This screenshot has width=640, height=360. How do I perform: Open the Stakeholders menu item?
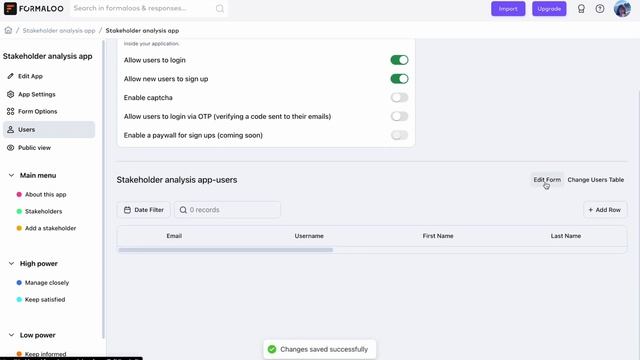pos(43,211)
